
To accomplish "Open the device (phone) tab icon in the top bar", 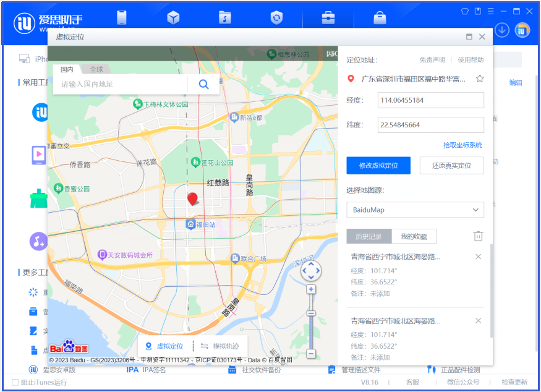I will (121, 17).
